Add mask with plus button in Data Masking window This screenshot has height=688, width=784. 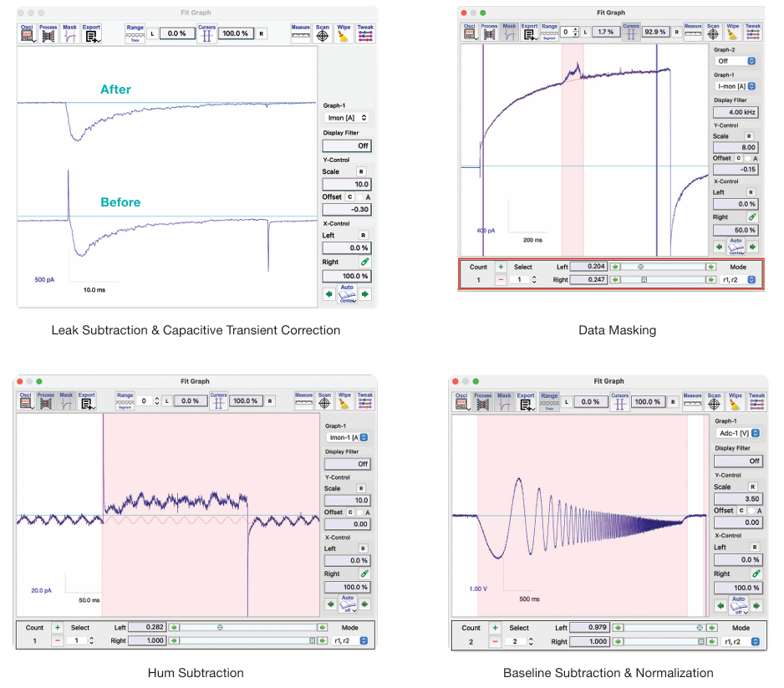[501, 267]
